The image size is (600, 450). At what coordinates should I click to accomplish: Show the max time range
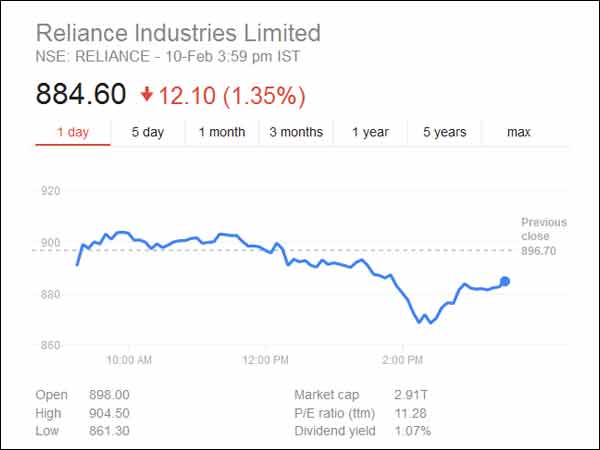(518, 132)
